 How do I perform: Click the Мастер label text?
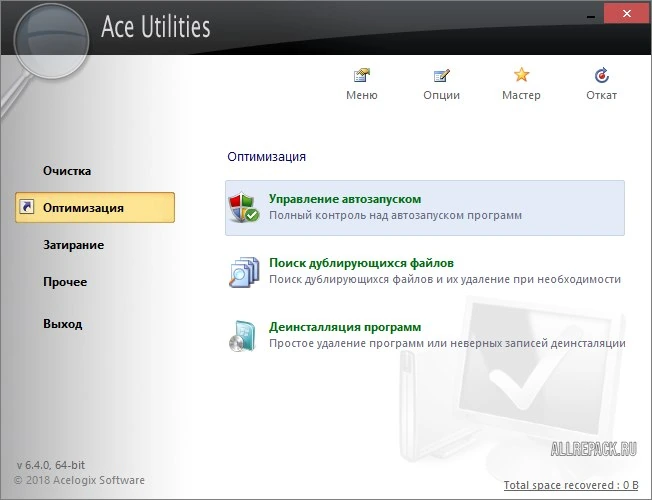click(x=521, y=95)
